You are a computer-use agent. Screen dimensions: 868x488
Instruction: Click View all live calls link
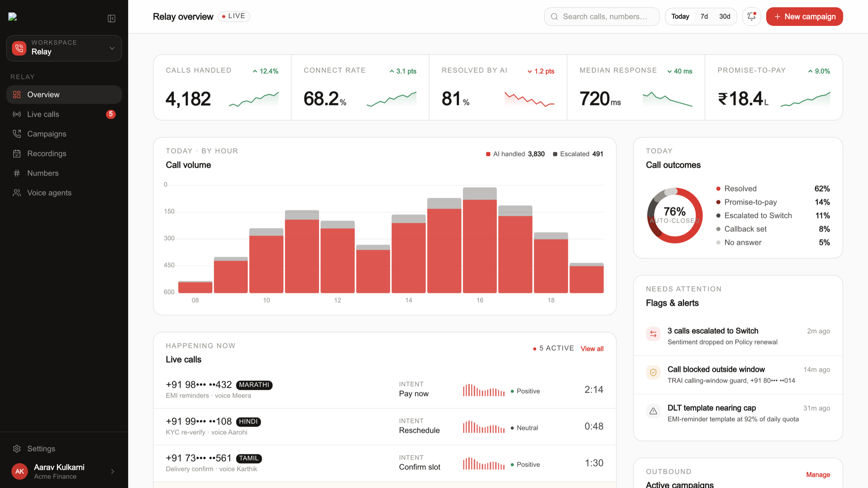pos(592,349)
